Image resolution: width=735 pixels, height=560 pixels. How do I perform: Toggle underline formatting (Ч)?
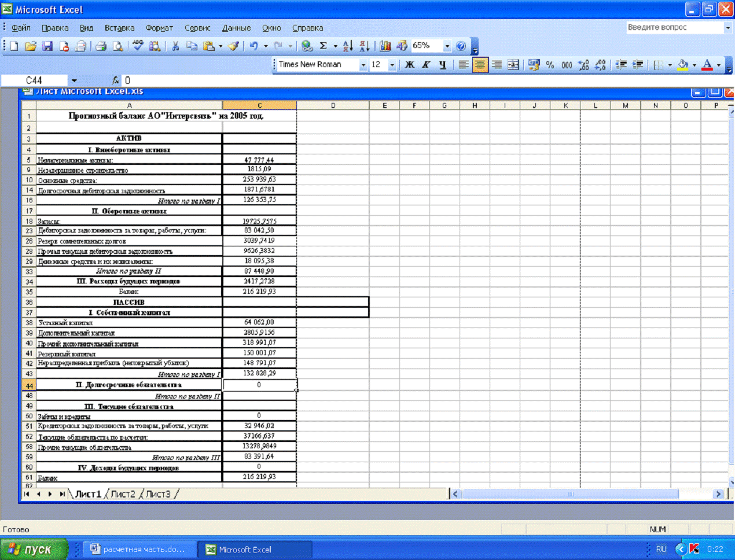(442, 64)
